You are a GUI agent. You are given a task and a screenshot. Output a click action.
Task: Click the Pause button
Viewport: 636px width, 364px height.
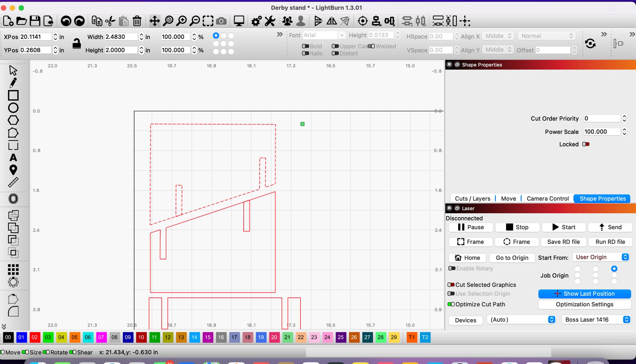tap(471, 227)
